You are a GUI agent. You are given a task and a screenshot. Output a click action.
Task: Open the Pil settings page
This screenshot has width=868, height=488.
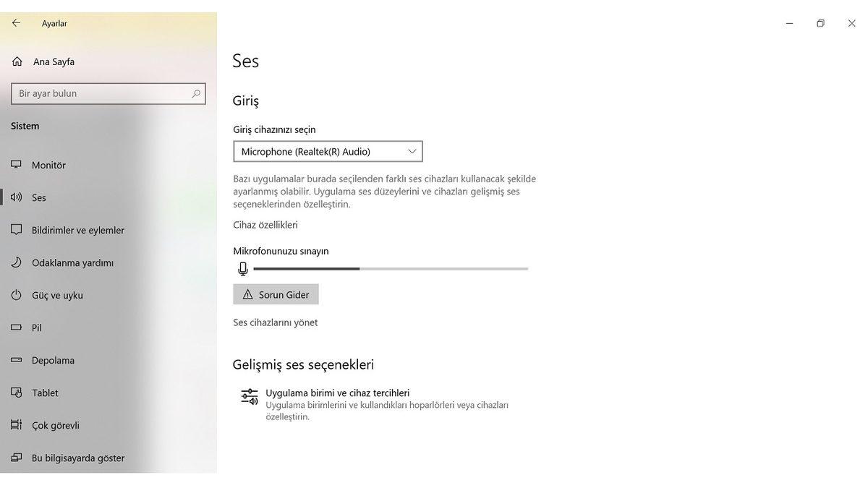pyautogui.click(x=36, y=328)
